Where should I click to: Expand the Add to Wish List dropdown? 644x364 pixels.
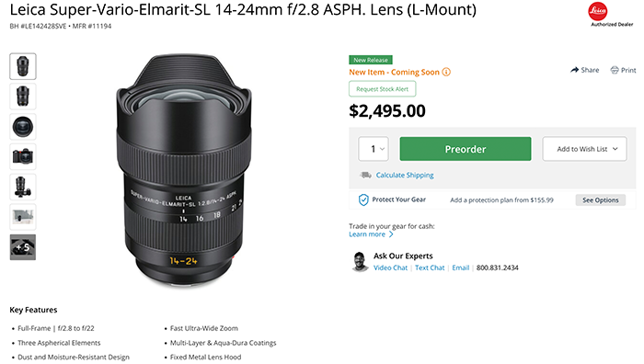(584, 149)
